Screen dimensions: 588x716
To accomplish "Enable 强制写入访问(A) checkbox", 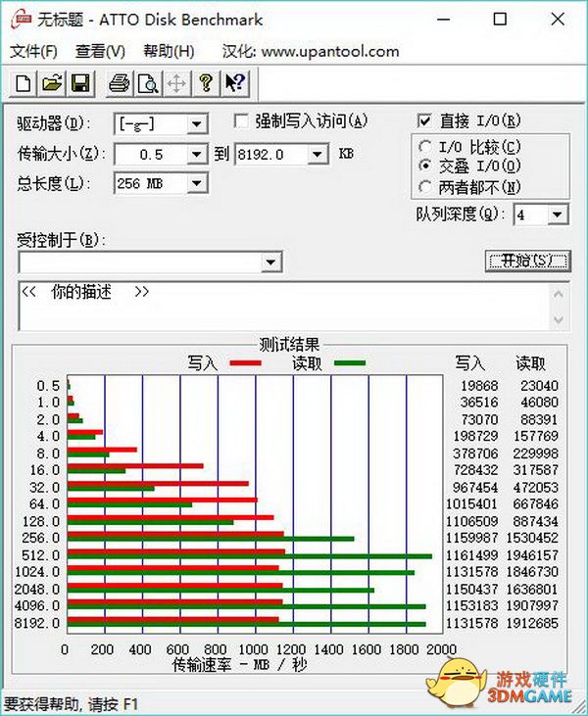I will tap(241, 121).
